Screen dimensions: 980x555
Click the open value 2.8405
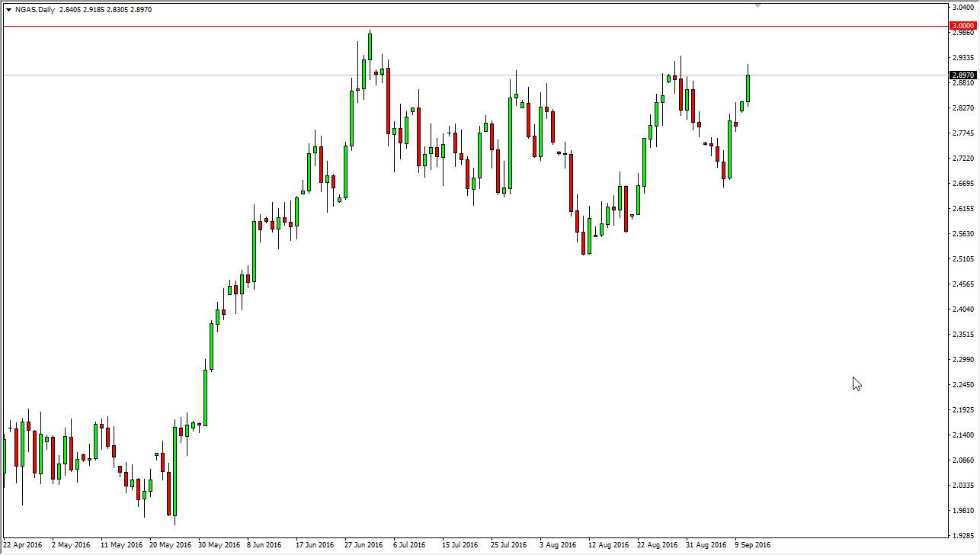point(71,10)
